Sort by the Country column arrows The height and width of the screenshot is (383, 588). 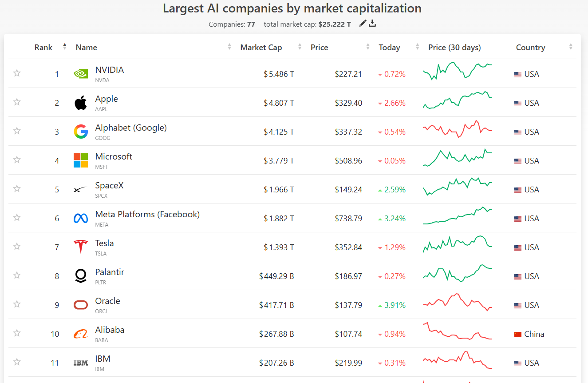coord(571,47)
